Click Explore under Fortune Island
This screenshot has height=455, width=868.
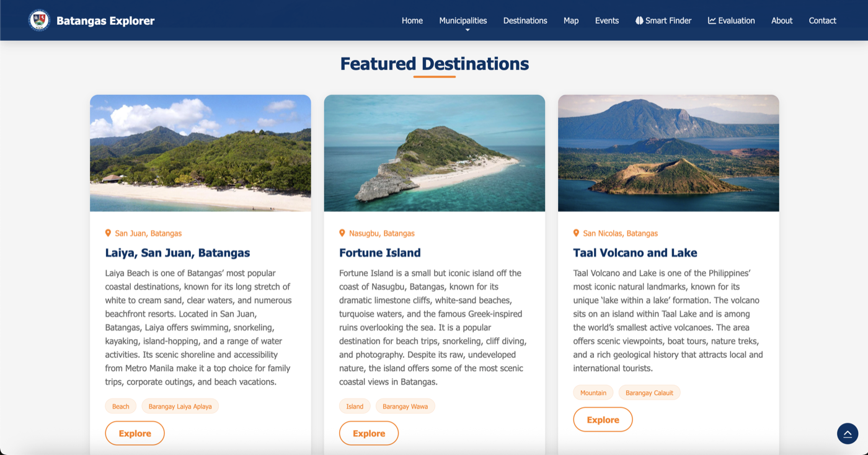coord(368,433)
